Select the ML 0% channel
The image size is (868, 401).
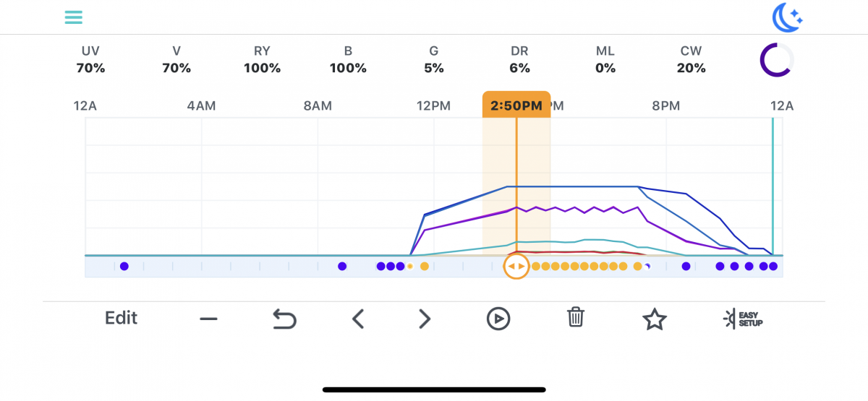[605, 60]
